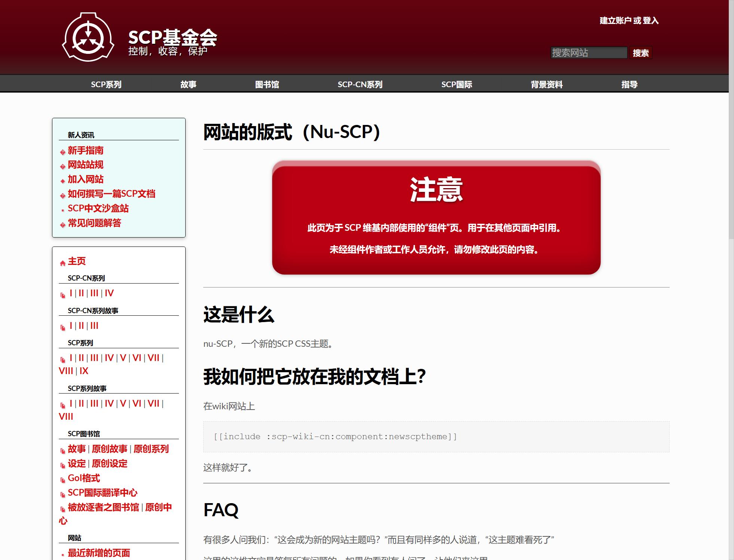Click the page icon beside the SCP-CN系列 numerals
This screenshot has width=734, height=560.
pos(63,296)
